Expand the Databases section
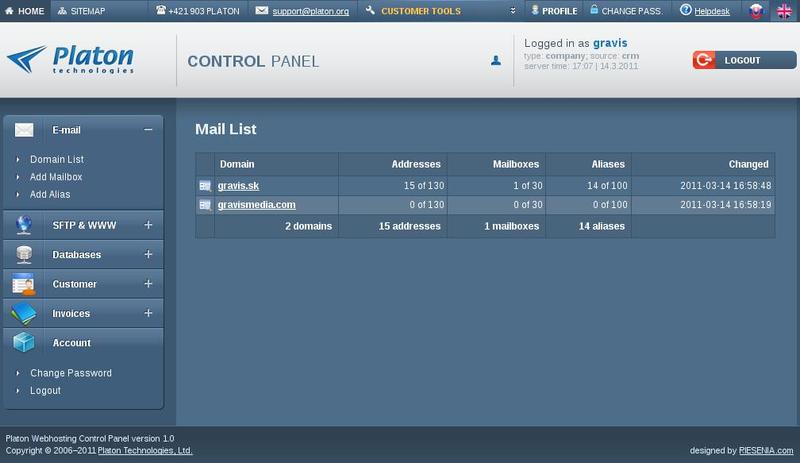This screenshot has width=800, height=463. pos(148,254)
